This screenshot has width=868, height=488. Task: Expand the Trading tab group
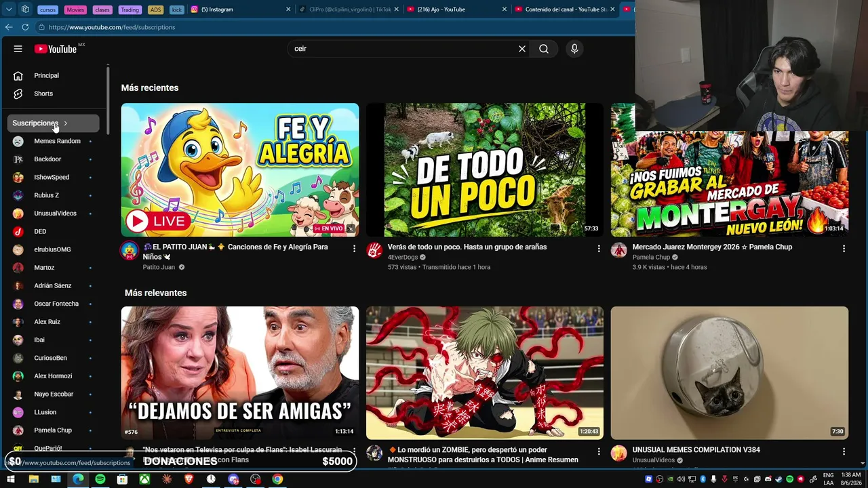tap(130, 9)
